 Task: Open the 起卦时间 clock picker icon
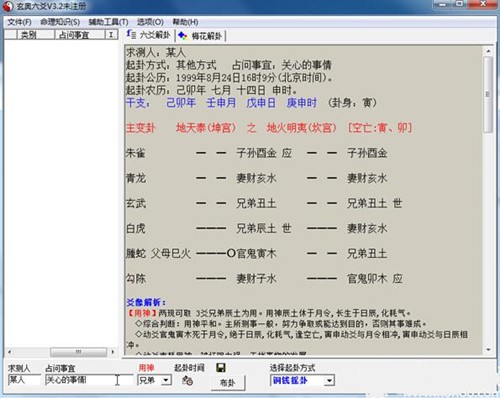click(x=187, y=380)
